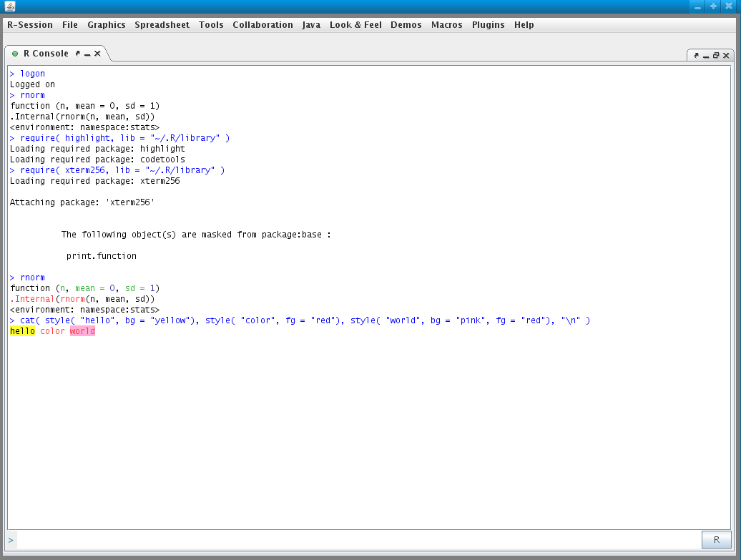Maximize the application window with the plus icon
This screenshot has height=560, width=741.
[713, 6]
